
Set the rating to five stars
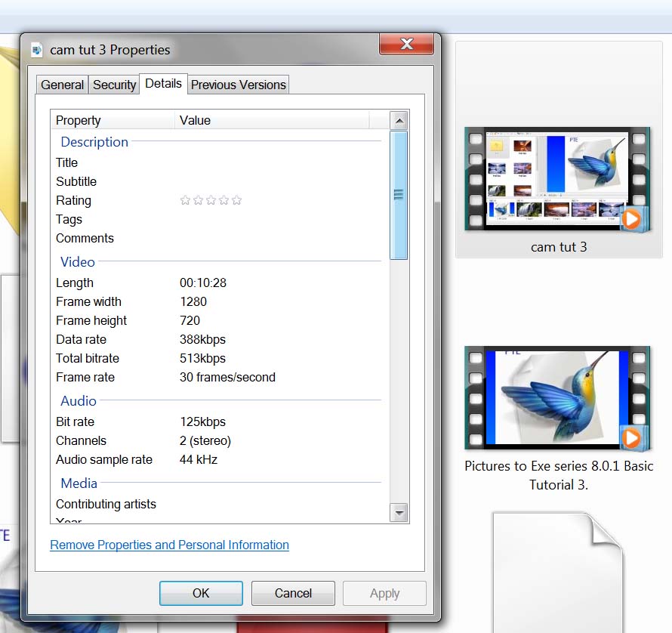(236, 200)
